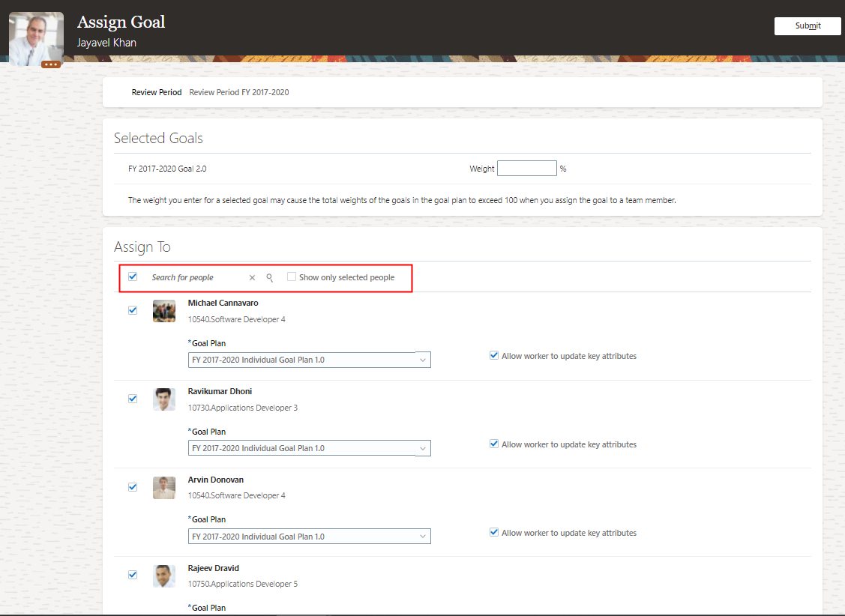Toggle Allow worker to update key attributes for Michael Cannavaro
845x616 pixels.
point(493,355)
